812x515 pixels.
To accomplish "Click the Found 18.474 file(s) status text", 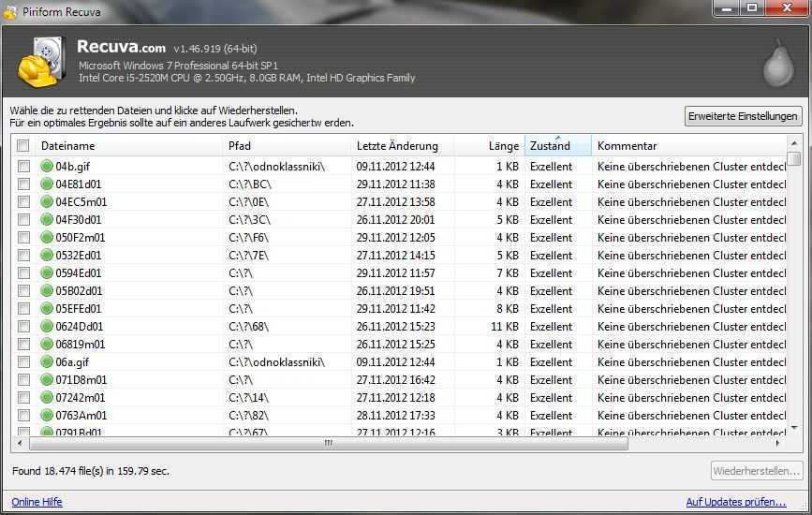I will (91, 471).
